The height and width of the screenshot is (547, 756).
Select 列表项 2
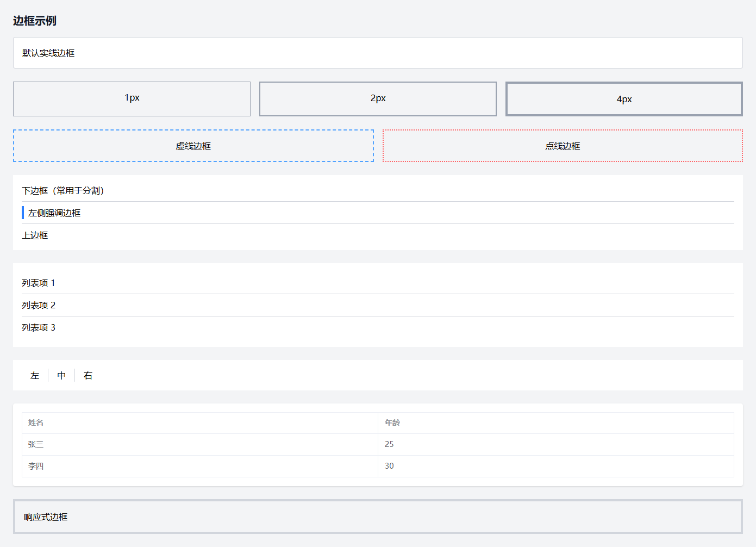378,305
